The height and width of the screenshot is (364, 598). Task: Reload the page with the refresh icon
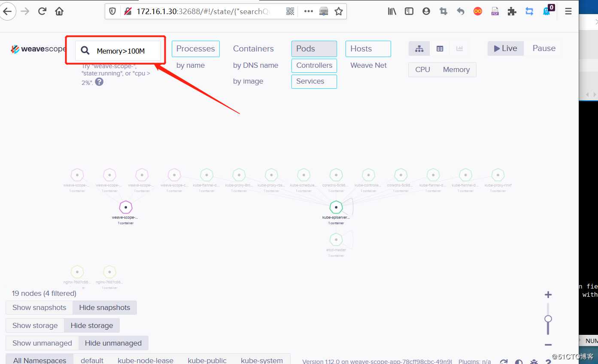point(42,12)
